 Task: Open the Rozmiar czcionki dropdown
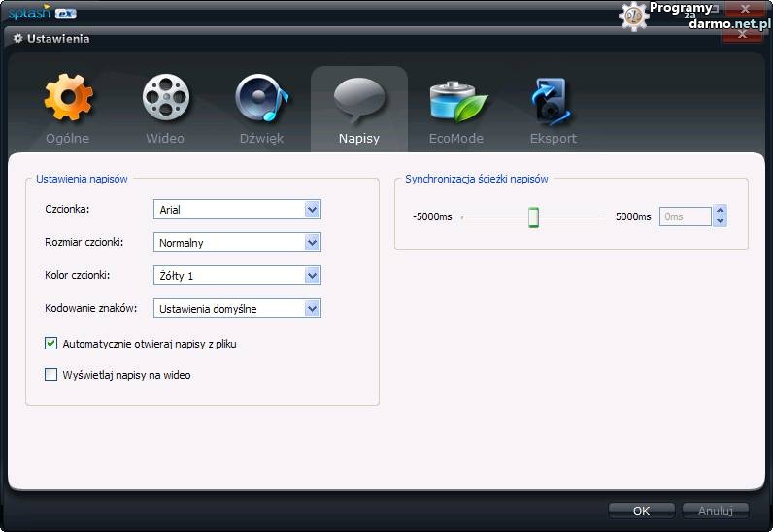(312, 243)
